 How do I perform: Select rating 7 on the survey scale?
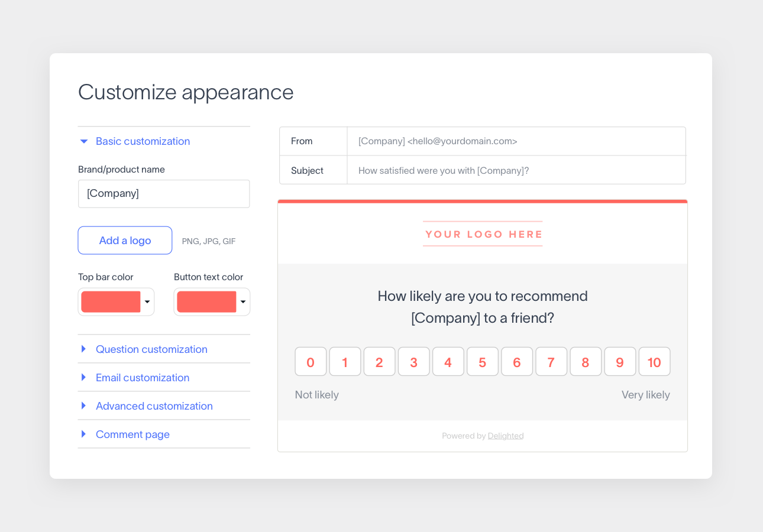pos(551,361)
